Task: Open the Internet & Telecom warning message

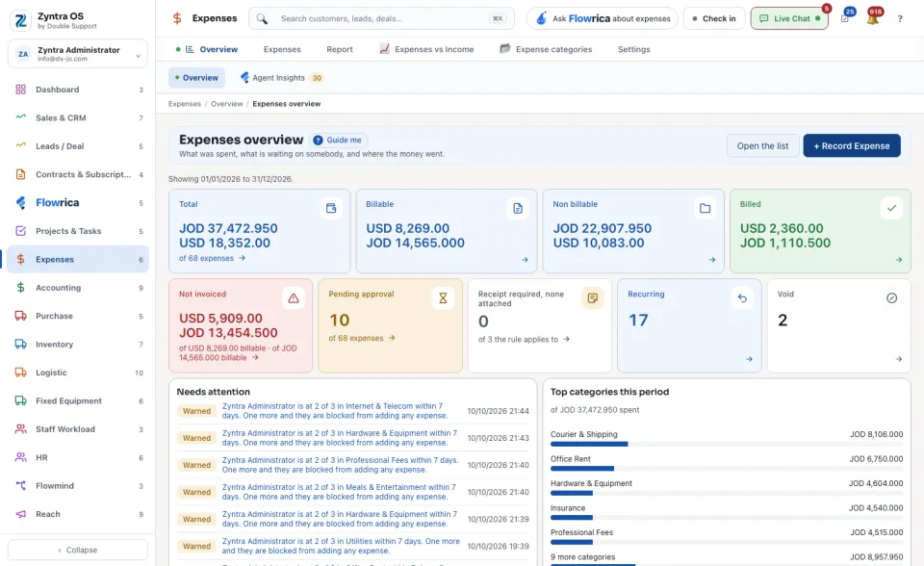Action: coord(335,411)
